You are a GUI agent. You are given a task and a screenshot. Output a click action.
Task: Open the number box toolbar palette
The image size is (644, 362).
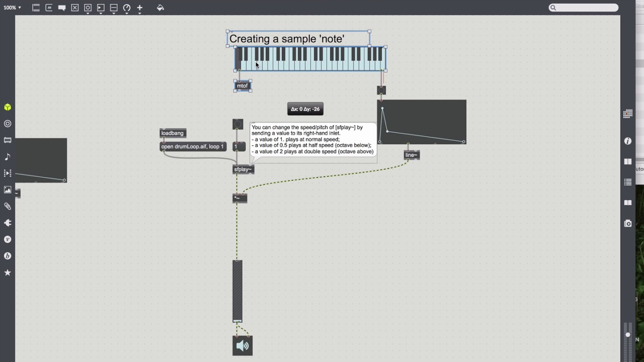101,8
